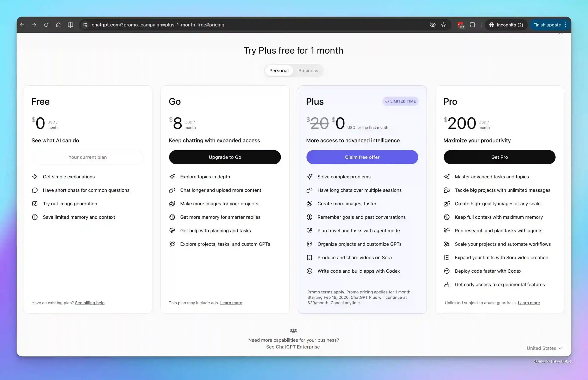
Task: Open the site controls icon in the address bar
Action: [x=85, y=25]
